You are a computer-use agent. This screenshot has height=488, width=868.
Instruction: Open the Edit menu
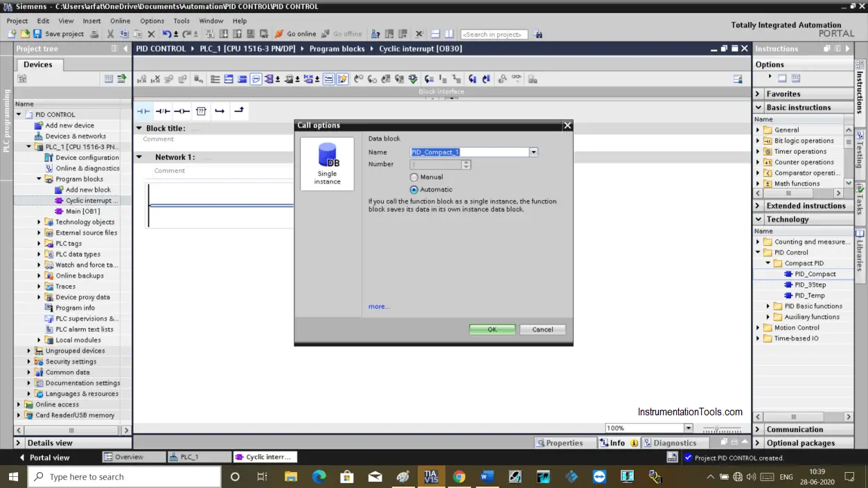point(43,21)
